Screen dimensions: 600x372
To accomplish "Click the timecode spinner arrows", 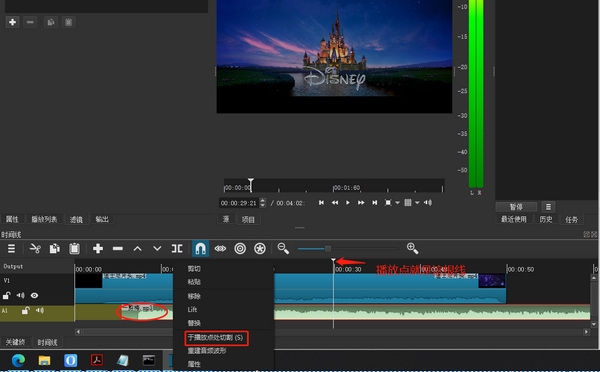I will click(x=262, y=203).
